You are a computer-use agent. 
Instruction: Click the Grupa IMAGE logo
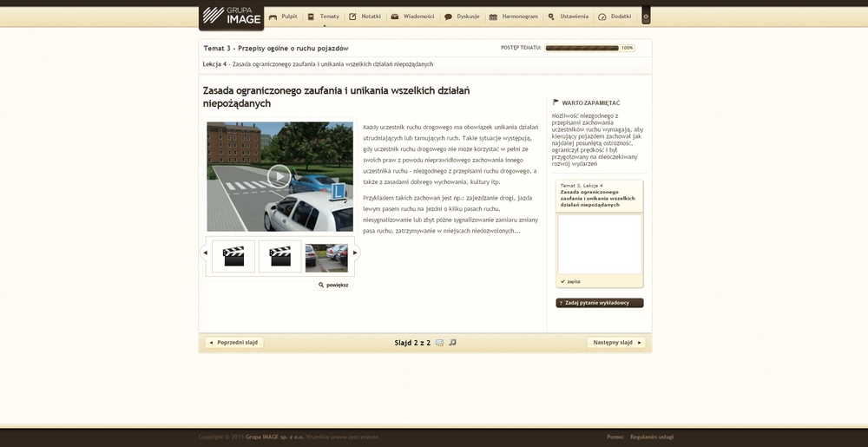coord(232,16)
